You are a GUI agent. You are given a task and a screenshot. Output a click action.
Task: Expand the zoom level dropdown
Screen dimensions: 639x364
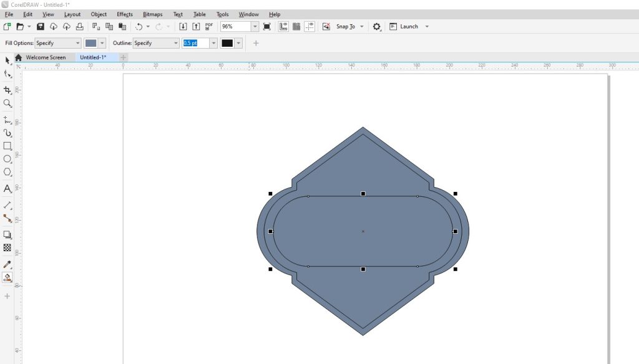coord(255,27)
